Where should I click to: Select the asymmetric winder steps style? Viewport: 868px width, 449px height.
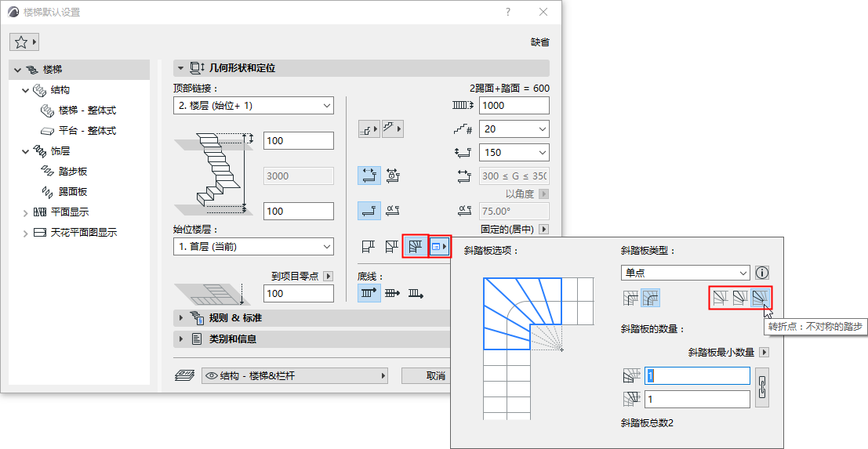pyautogui.click(x=761, y=299)
